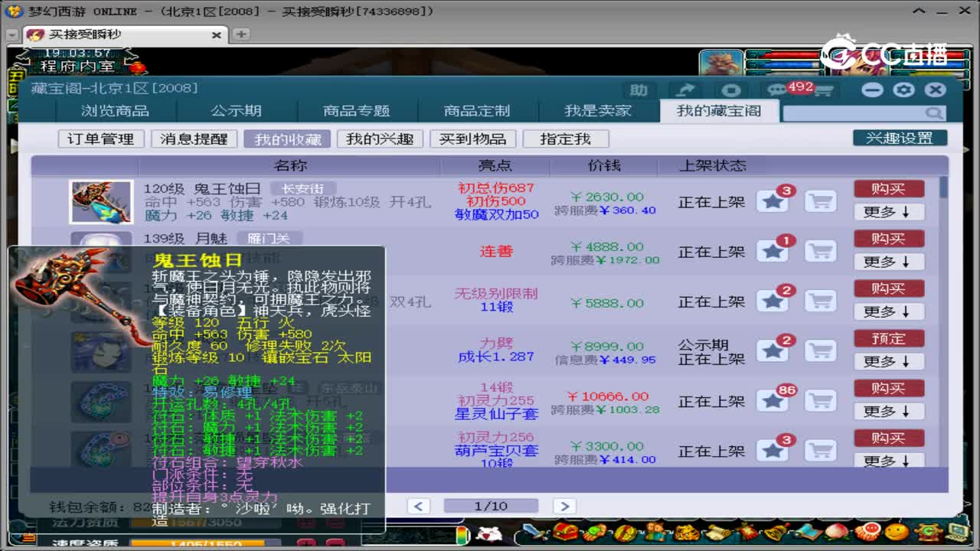This screenshot has width=980, height=551.
Task: Switch to 商品专题 tab
Action: [357, 111]
